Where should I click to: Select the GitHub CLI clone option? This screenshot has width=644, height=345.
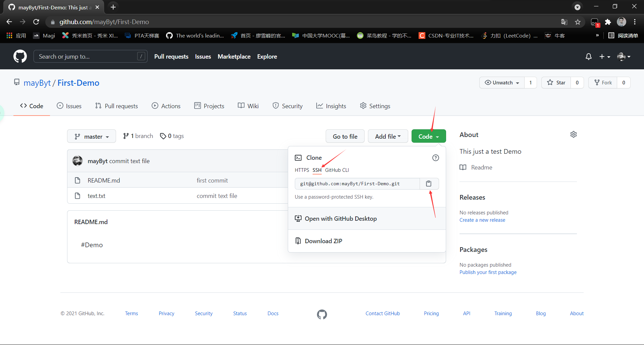[x=337, y=170]
